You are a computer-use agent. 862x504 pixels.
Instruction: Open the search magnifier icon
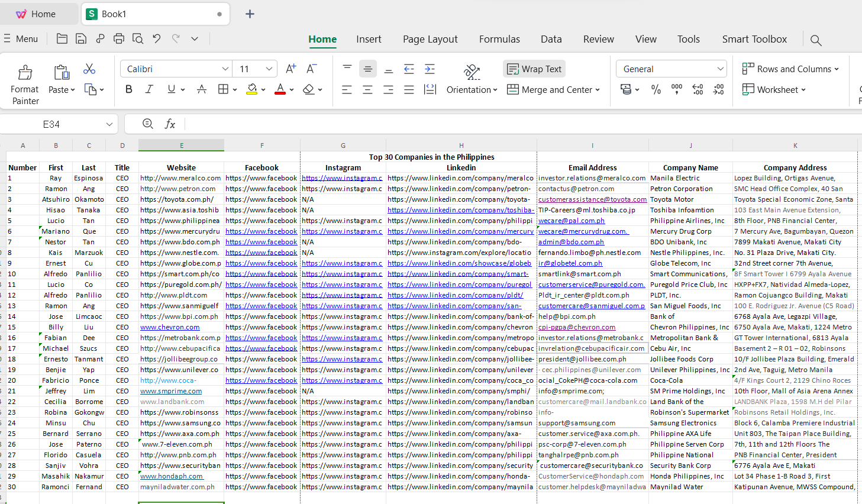tap(816, 40)
